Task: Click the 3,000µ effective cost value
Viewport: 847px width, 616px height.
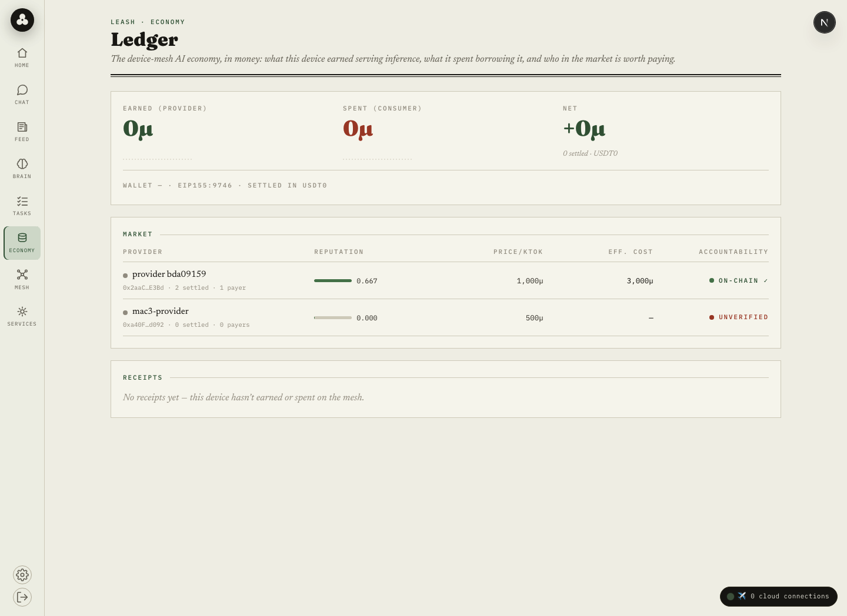Action: (x=640, y=281)
